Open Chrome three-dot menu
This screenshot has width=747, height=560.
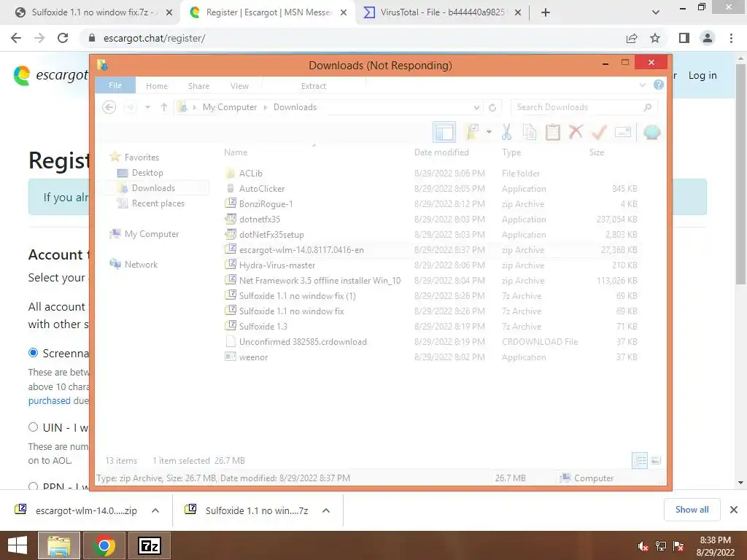(731, 38)
